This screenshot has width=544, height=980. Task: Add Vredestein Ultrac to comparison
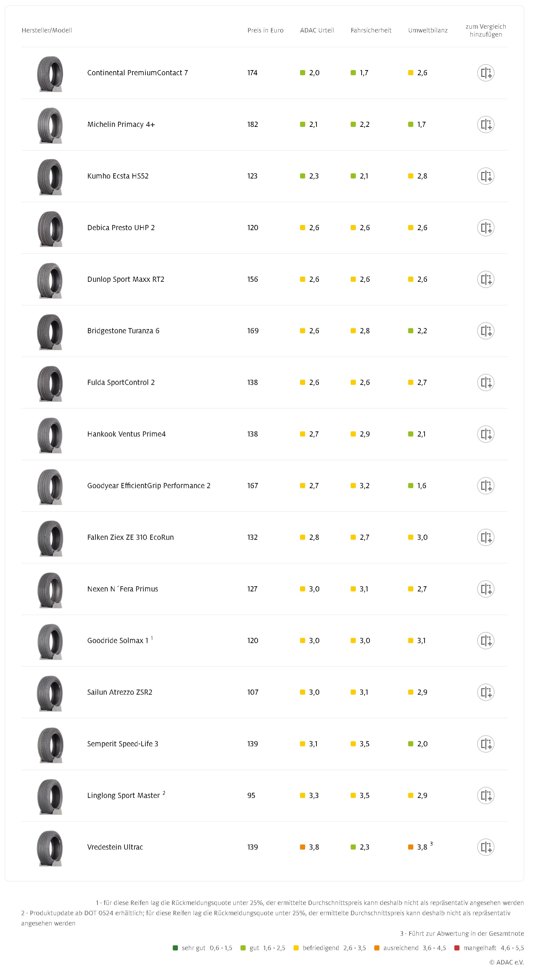[485, 847]
